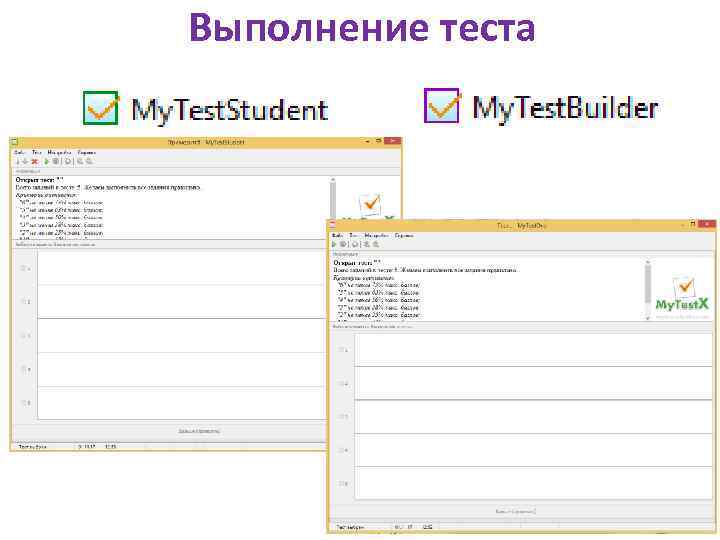720x540 pixels.
Task: Select answer option 4 in front window
Action: [343, 450]
